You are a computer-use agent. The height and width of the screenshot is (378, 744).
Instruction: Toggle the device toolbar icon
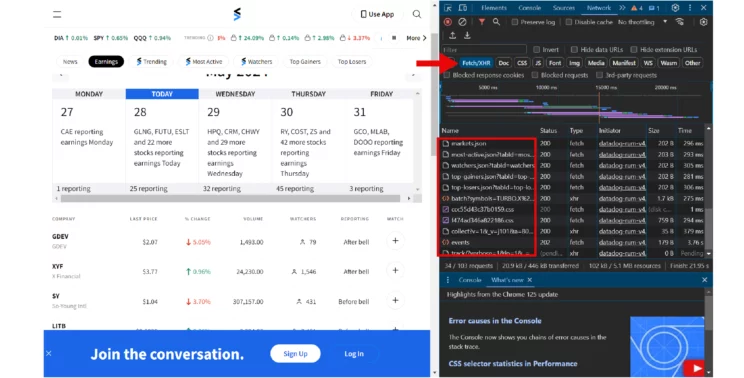463,8
